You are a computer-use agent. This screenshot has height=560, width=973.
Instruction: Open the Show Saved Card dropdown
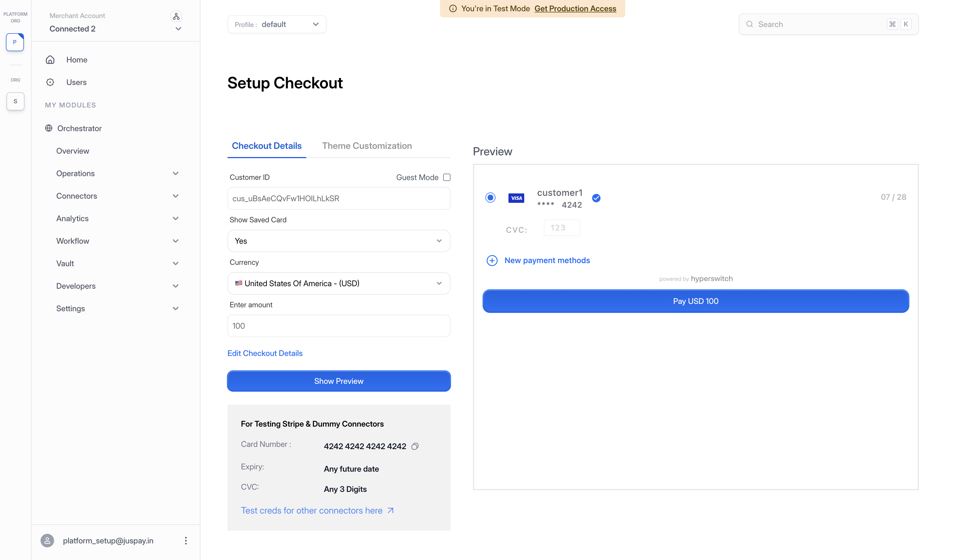click(339, 241)
